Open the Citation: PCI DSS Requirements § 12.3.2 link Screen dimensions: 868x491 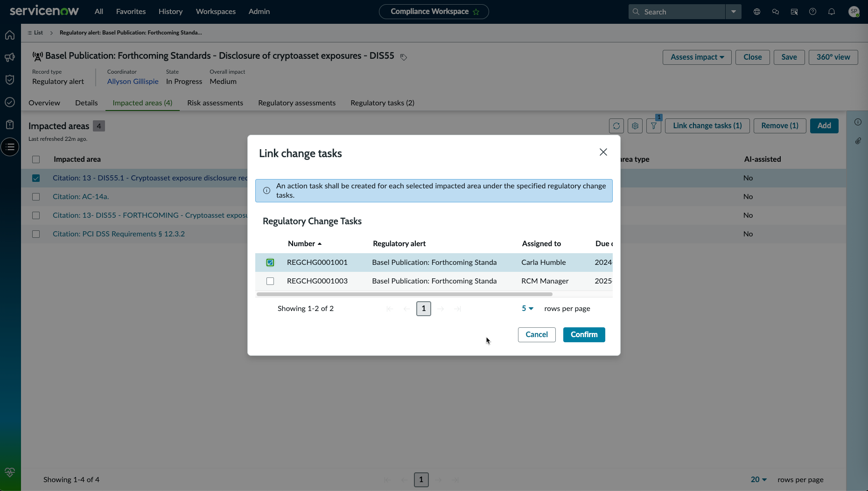coord(119,234)
